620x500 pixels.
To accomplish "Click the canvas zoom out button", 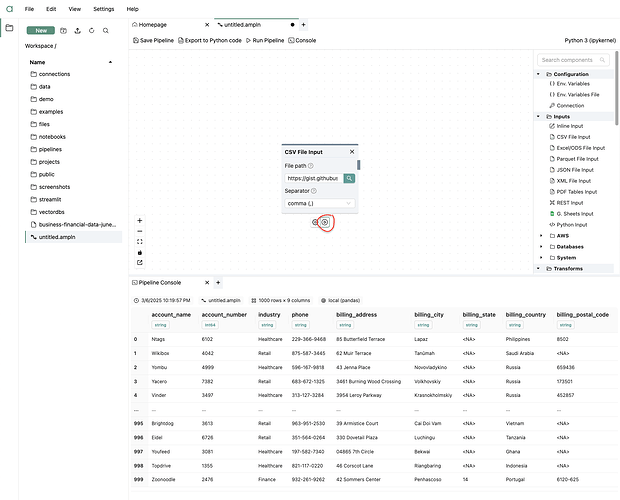I will (140, 232).
